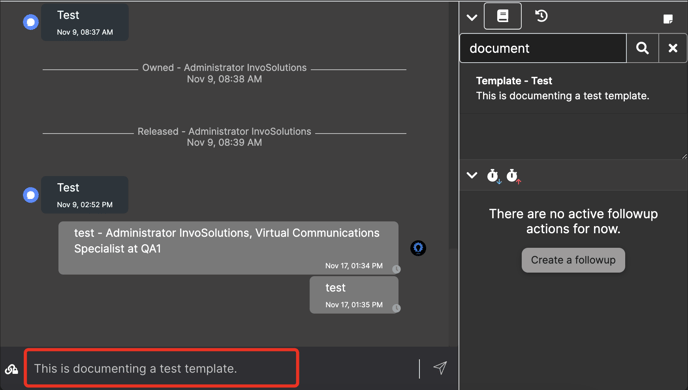The image size is (688, 390).
Task: Clear the template search with X
Action: click(x=673, y=48)
